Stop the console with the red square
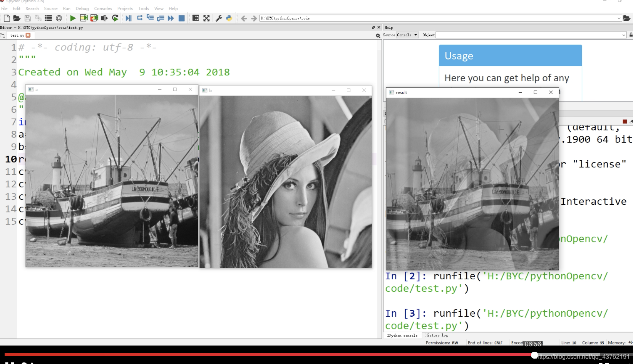Screen dimensions: 633x364 pos(625,122)
